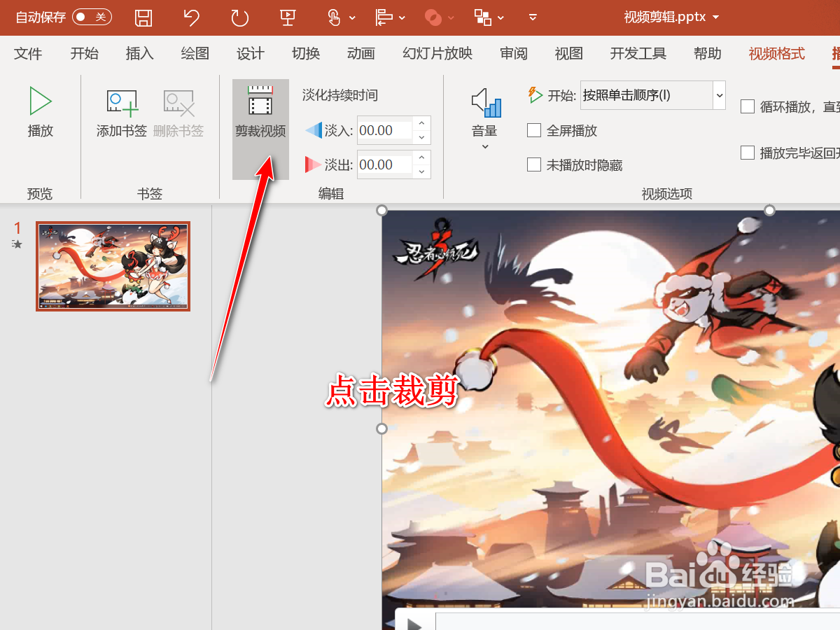Click the 淡出 fade-out time field
Viewport: 840px width, 630px height.
click(x=384, y=164)
